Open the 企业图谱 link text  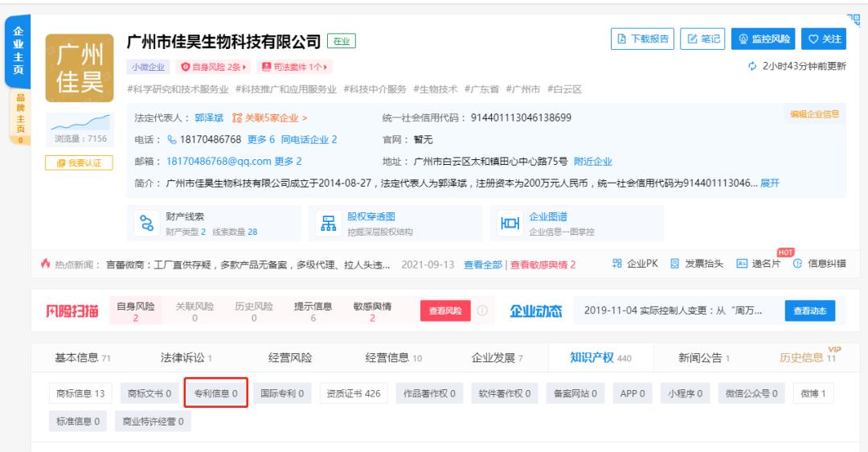click(548, 216)
